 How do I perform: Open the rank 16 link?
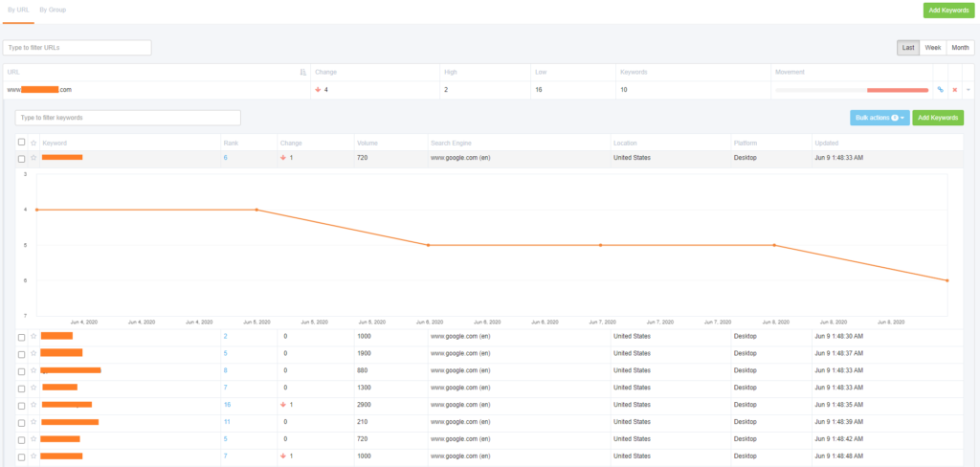click(227, 405)
